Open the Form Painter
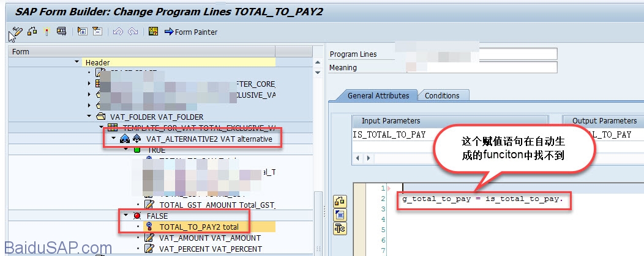This screenshot has height=256, width=644. (191, 32)
